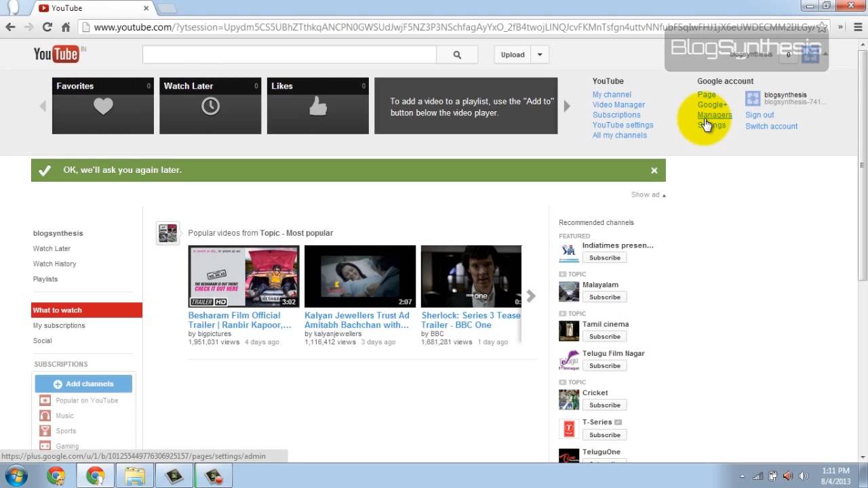
Task: Show next popular videos arrow
Action: coord(531,296)
